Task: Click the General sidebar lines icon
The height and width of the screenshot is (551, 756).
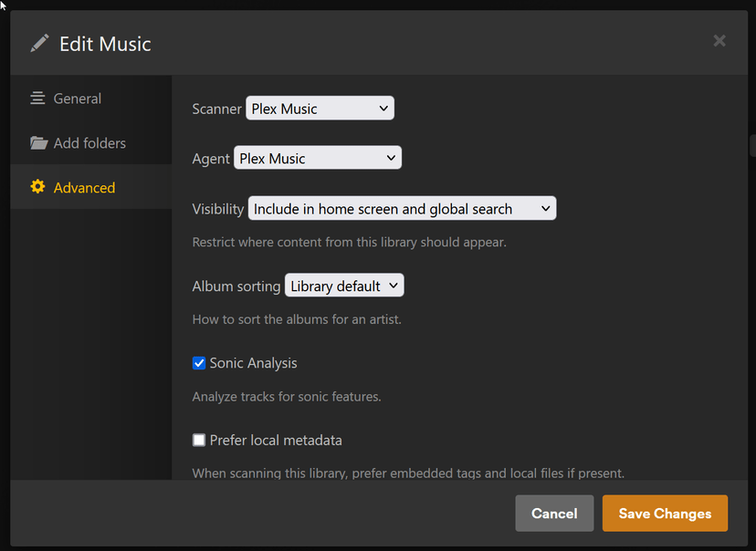Action: pyautogui.click(x=37, y=99)
